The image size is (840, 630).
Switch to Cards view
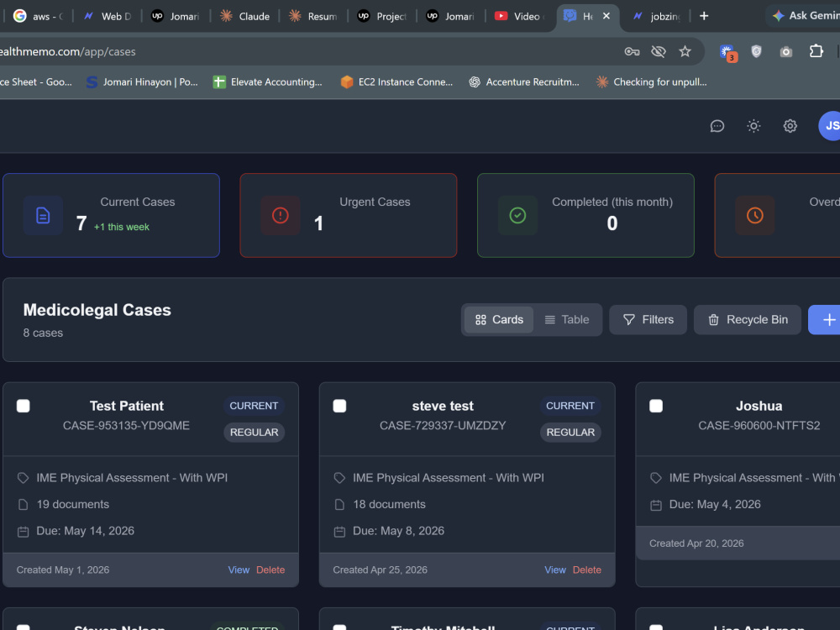click(x=499, y=320)
